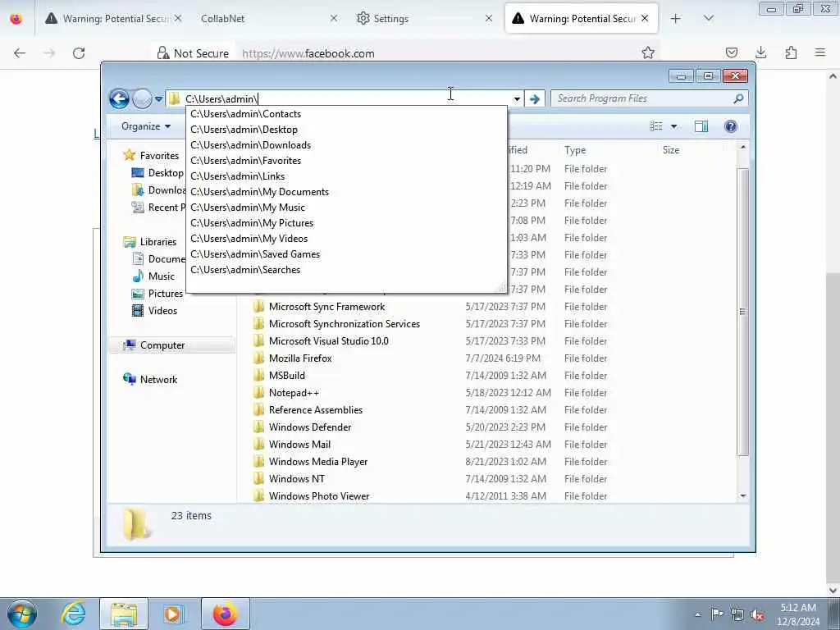
Task: Select the Windows Media Player folder
Action: click(x=317, y=461)
